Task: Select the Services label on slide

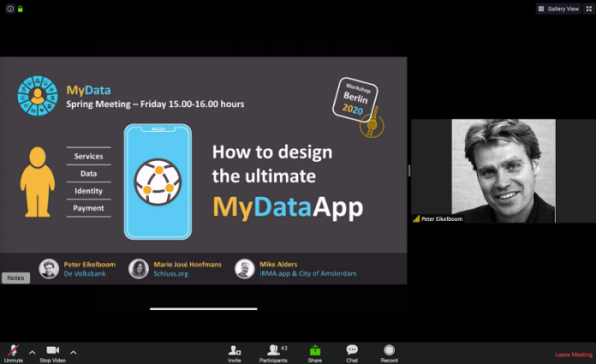Action: click(88, 156)
